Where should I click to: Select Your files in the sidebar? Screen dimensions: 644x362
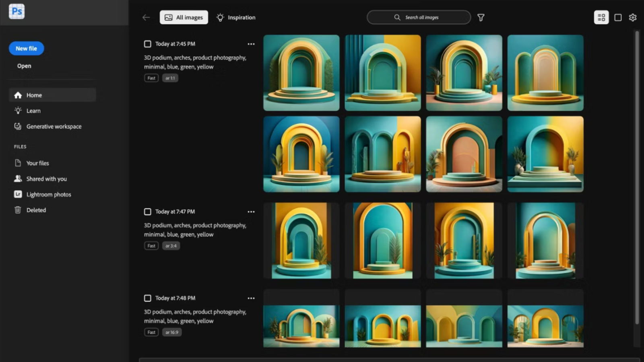[x=37, y=163]
